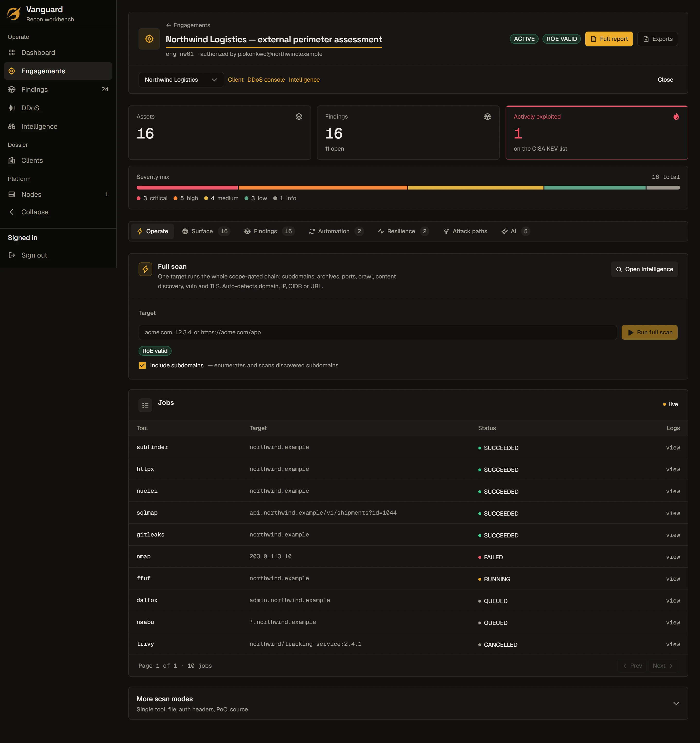This screenshot has width=700, height=743.
Task: Open the Client link beside the dropdown
Action: [236, 80]
